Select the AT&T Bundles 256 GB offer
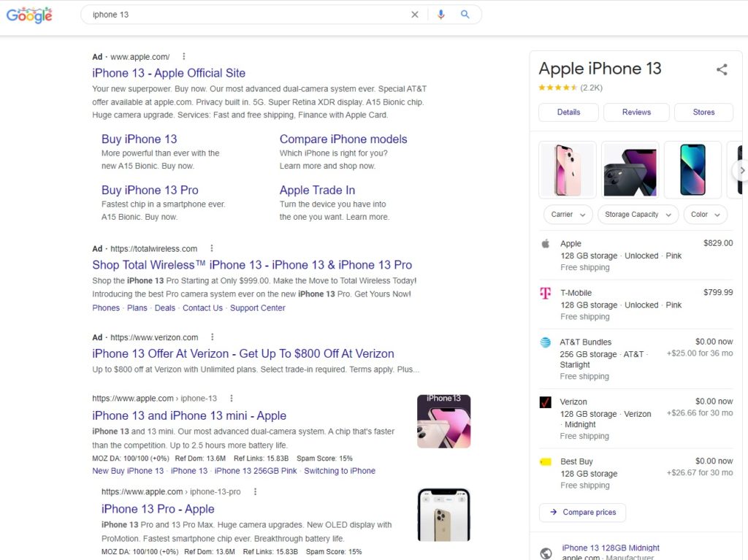This screenshot has width=748, height=560. (636, 358)
